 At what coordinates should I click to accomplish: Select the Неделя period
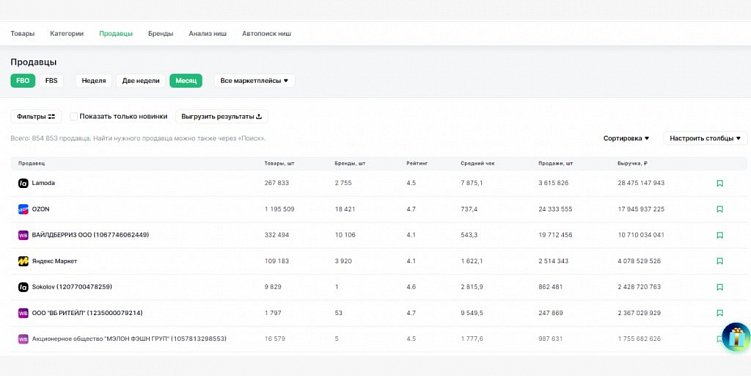[94, 80]
